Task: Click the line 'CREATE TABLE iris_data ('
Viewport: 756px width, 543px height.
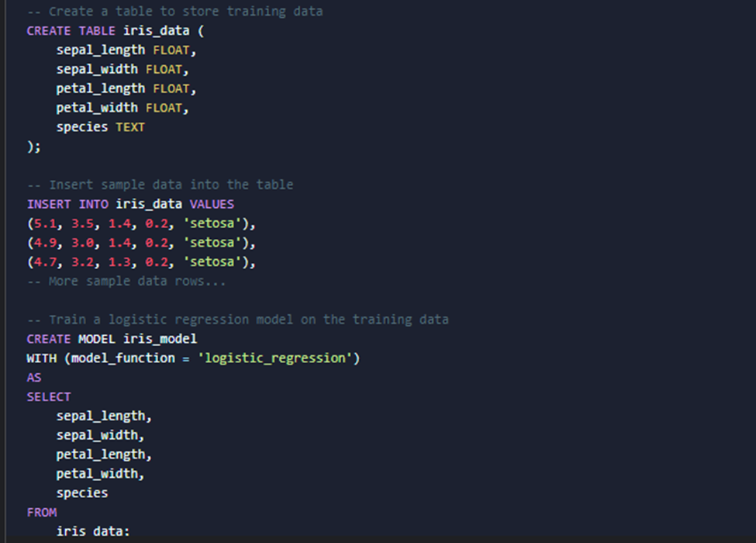Action: [x=116, y=31]
